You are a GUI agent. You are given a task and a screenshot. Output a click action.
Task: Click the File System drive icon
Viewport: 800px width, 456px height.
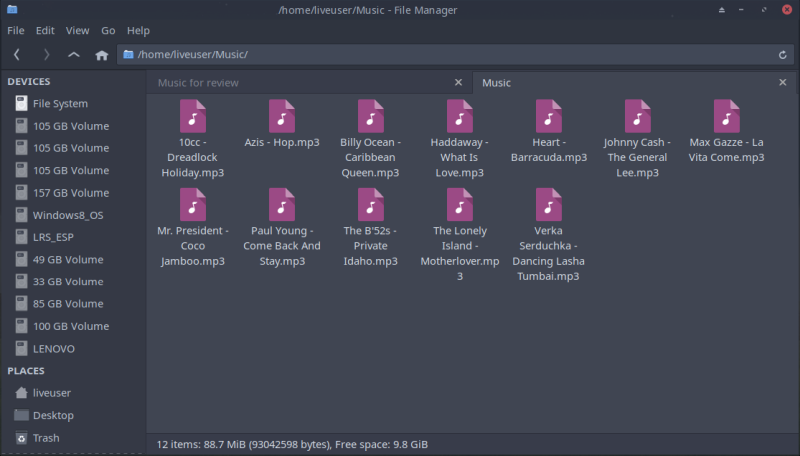[21, 104]
